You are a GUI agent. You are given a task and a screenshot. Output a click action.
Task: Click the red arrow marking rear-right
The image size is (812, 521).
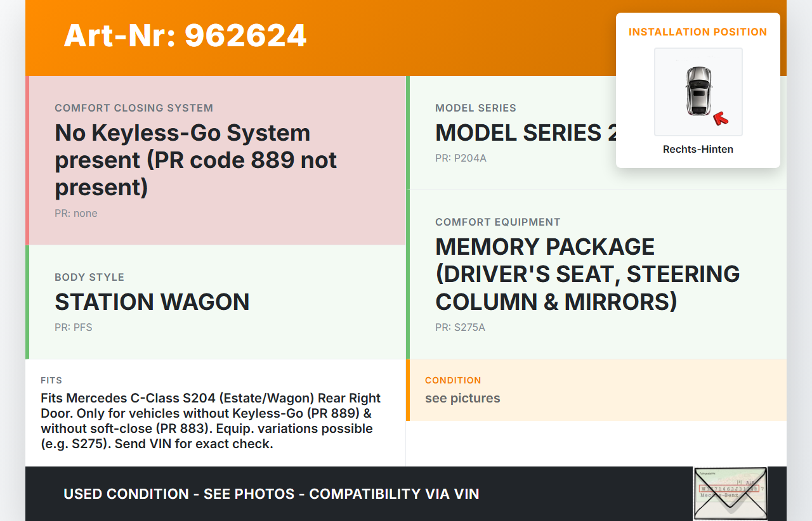click(x=720, y=118)
